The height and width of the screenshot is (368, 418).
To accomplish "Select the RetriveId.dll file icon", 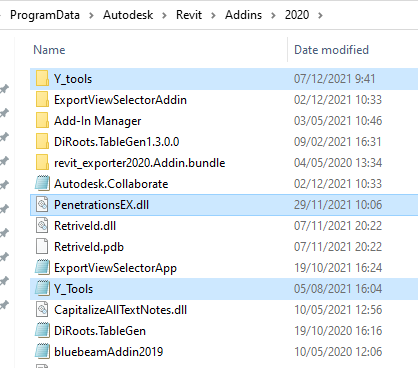I will coord(42,226).
